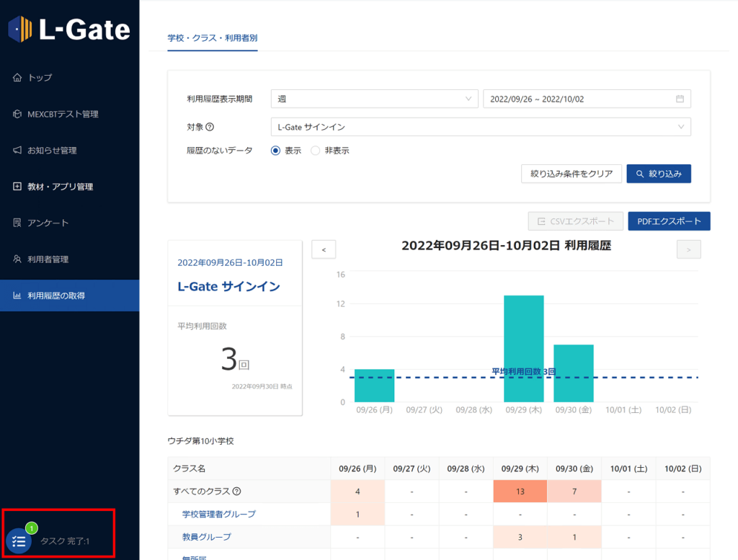Click 絞り込み条件をクリア button

pyautogui.click(x=572, y=174)
